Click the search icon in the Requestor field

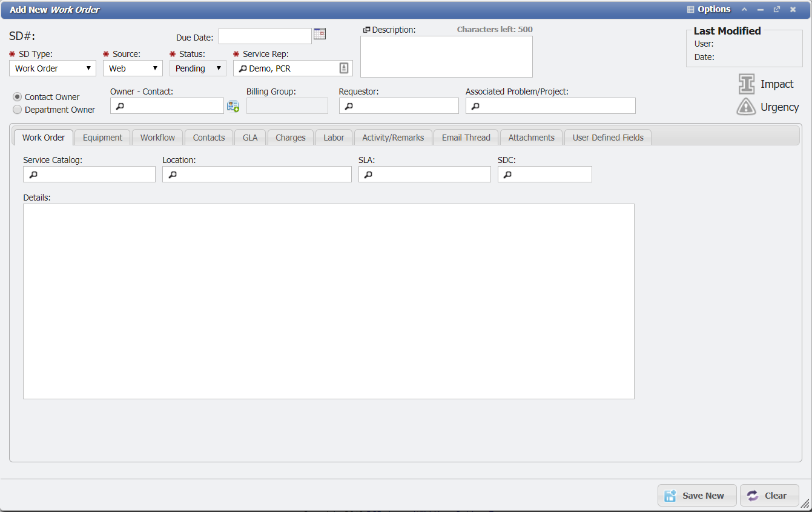(x=348, y=105)
